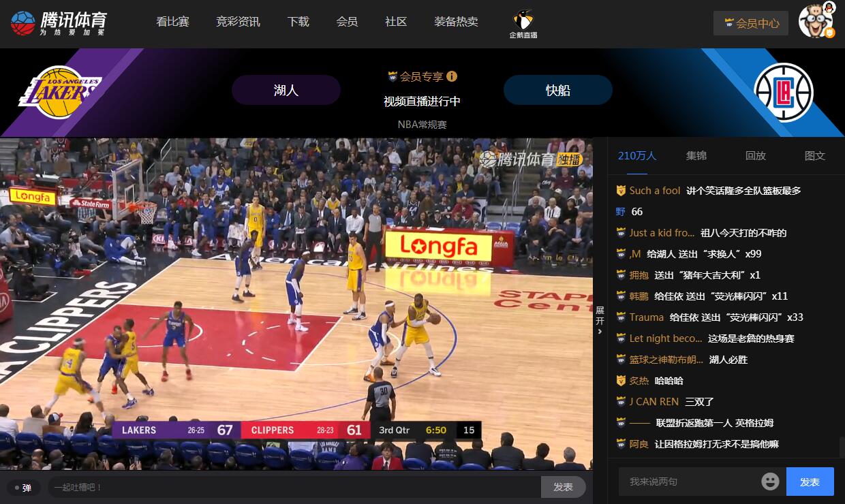Screen dimensions: 845x504
Task: Select the username Trauma in chat
Action: click(x=647, y=317)
